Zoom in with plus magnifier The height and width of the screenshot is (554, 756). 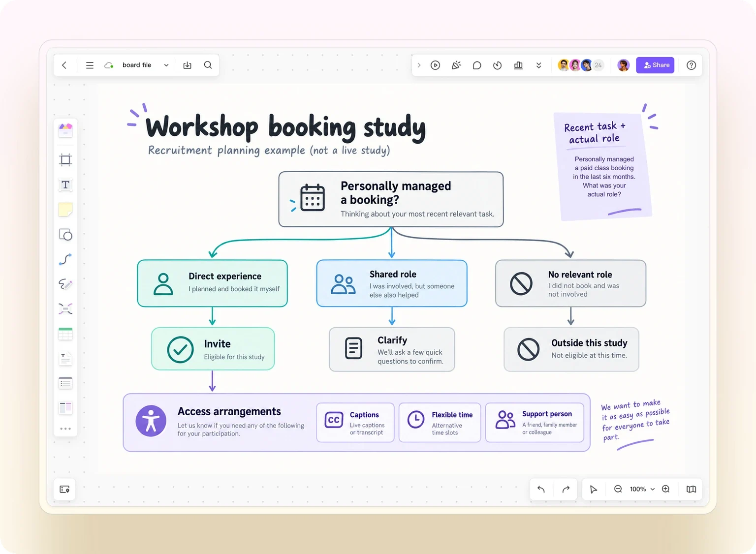[x=666, y=489]
